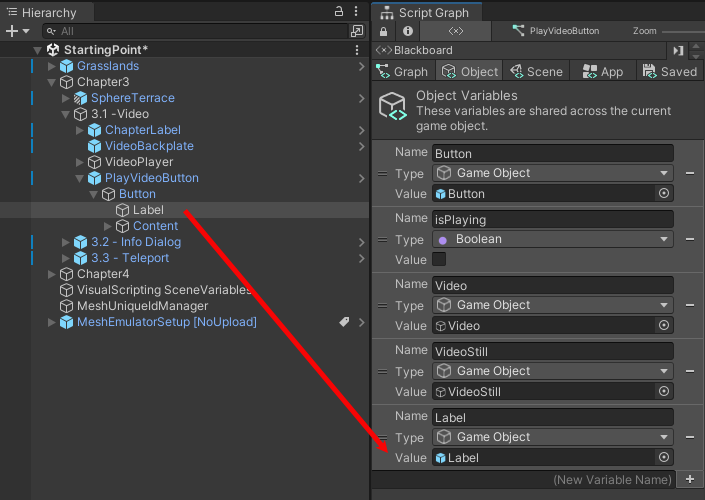Image resolution: width=705 pixels, height=500 pixels.
Task: Open the Grasslands prefab via its arrow
Action: click(x=361, y=67)
